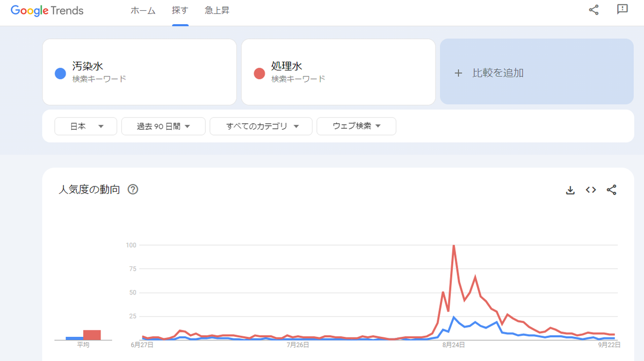Screen dimensions: 644x361
Task: Edit the 処理水 search term field
Action: click(x=344, y=67)
